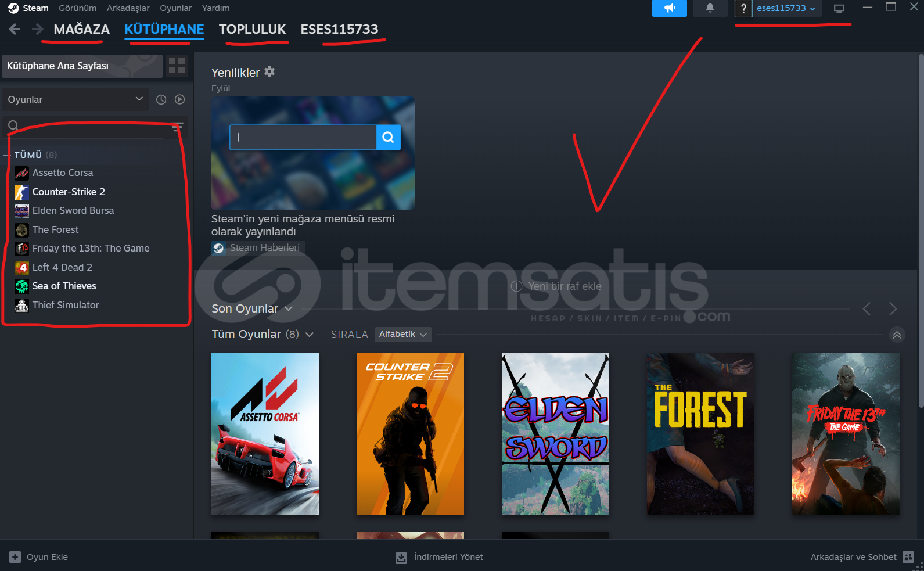The width and height of the screenshot is (924, 571).
Task: Select the KÜTÜPHANE tab
Action: (164, 29)
